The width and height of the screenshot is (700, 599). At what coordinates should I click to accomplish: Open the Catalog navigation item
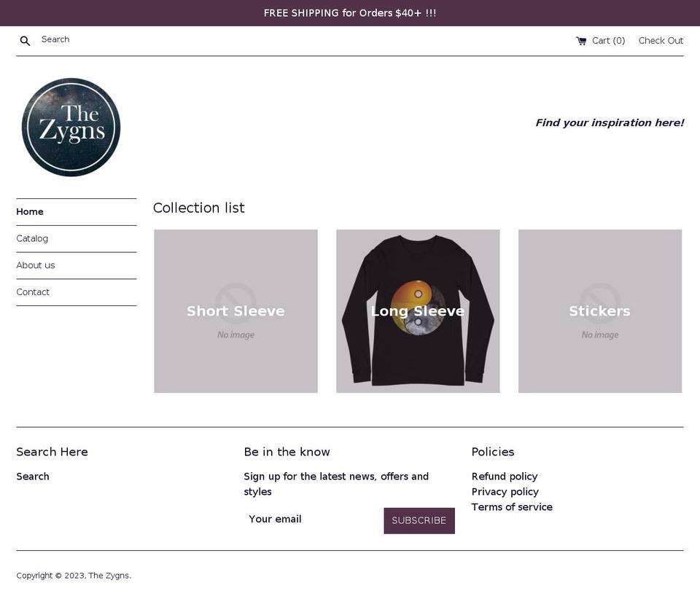32,238
